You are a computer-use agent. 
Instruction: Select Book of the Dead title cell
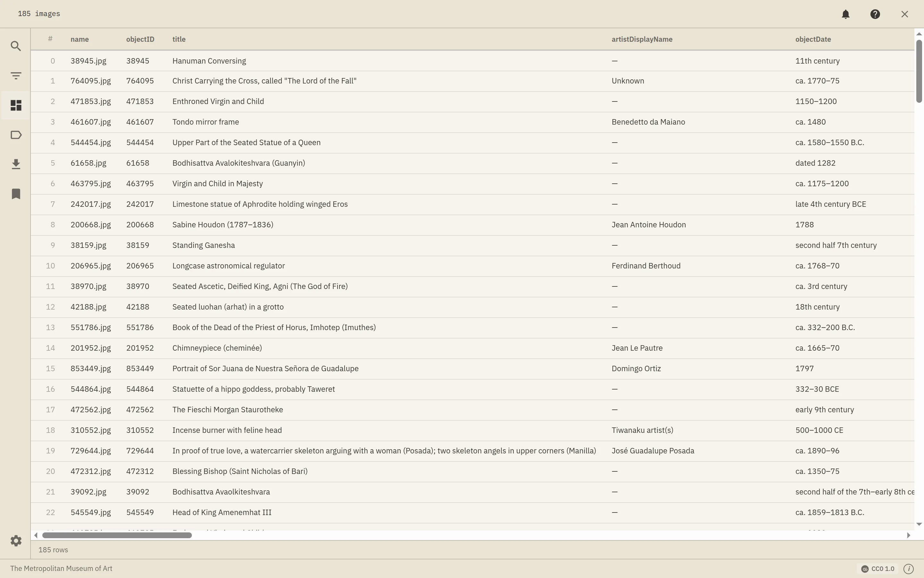pos(274,328)
